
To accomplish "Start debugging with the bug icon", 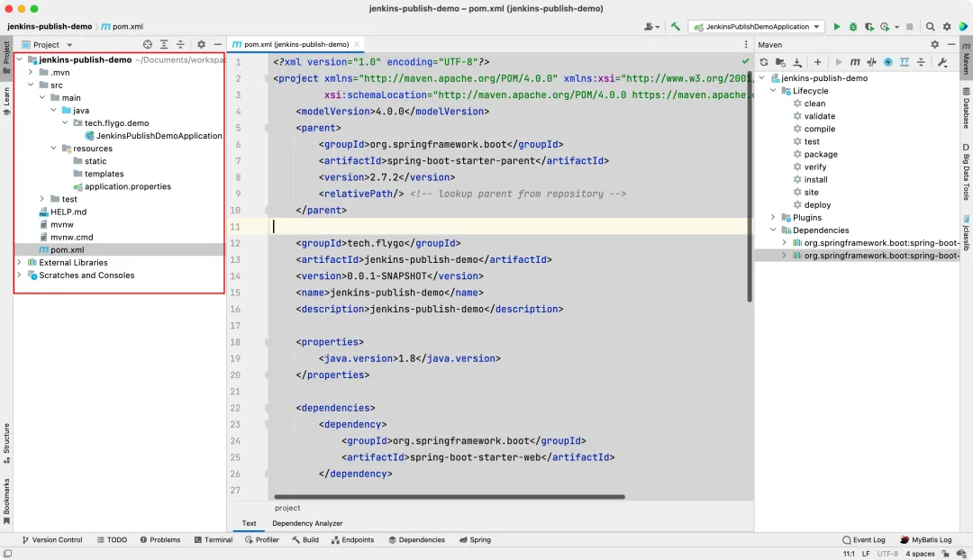I will tap(852, 27).
